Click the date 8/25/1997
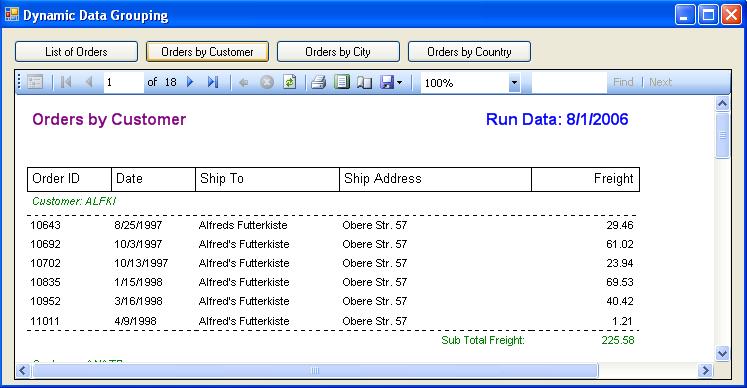Screen dimensions: 747x388 138,225
